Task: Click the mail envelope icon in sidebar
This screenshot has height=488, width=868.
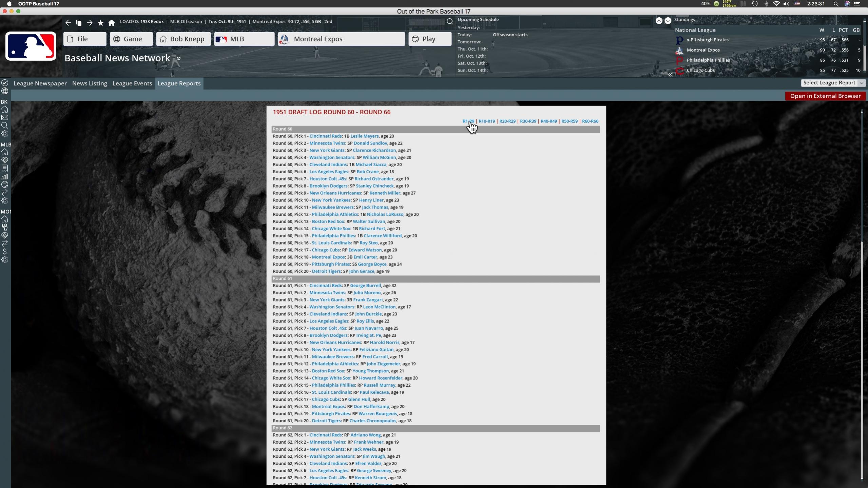Action: point(5,118)
